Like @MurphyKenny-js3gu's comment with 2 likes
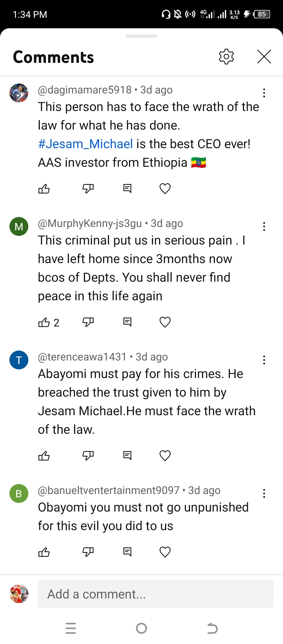The height and width of the screenshot is (644, 283). click(44, 322)
